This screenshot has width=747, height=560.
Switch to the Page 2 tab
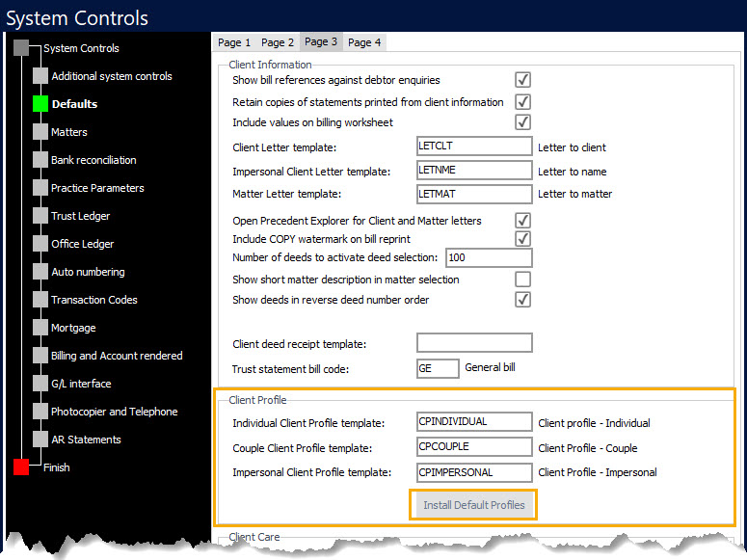tap(278, 42)
